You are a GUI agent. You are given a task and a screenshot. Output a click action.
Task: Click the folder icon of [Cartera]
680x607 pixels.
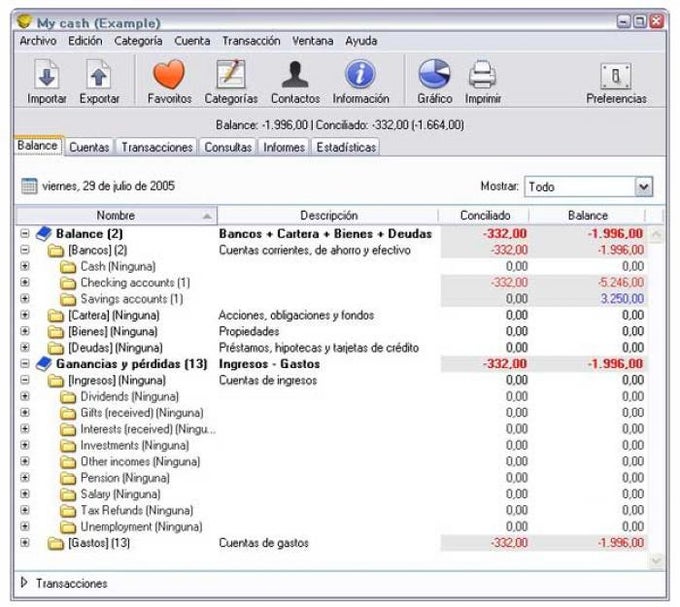(56, 316)
